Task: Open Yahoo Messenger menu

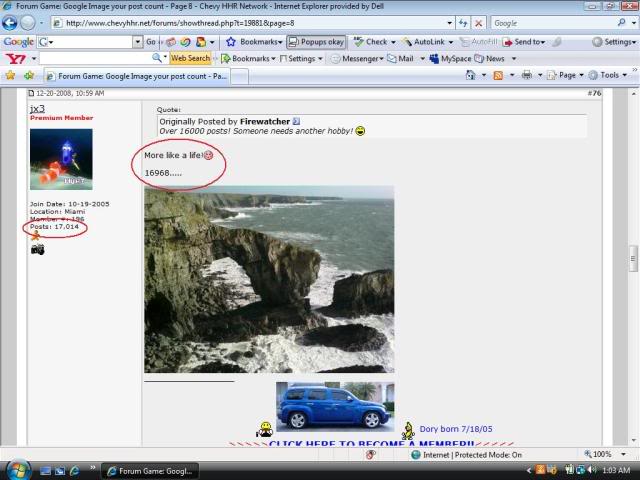Action: point(357,59)
